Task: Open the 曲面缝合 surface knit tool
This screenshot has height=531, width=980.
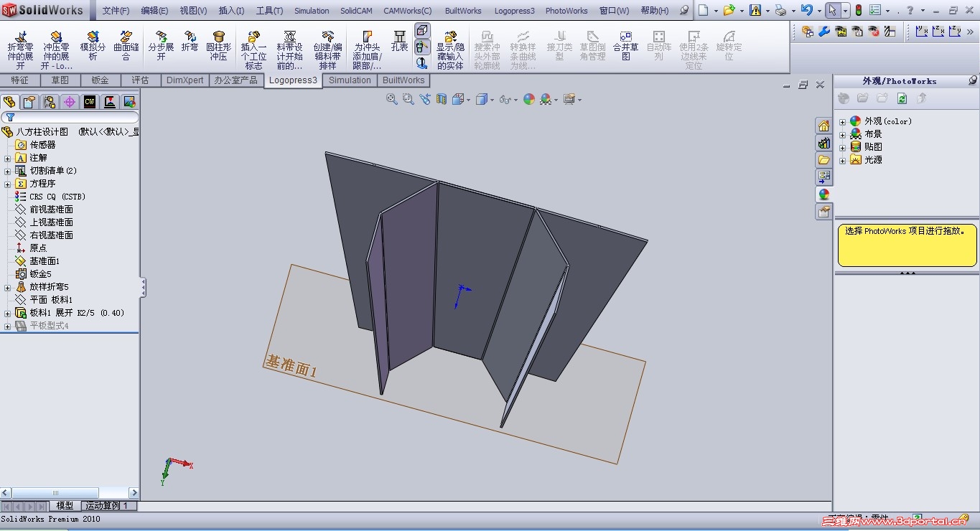Action: (126, 46)
